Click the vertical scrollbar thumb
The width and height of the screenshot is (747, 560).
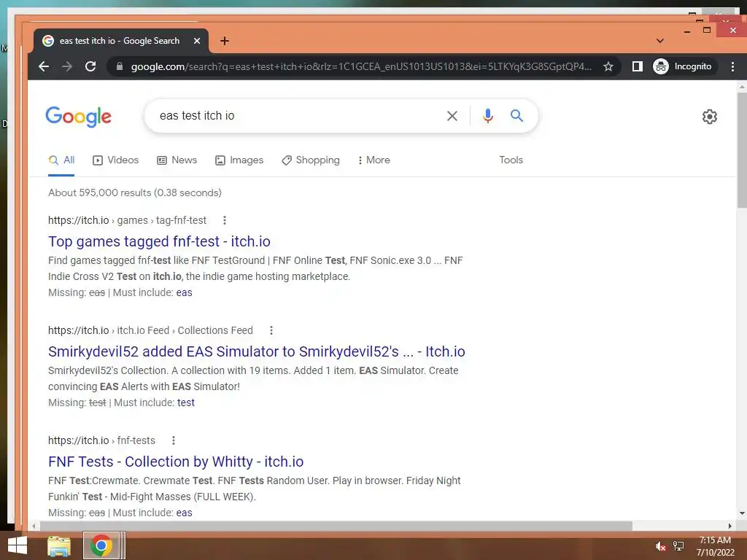[x=741, y=150]
